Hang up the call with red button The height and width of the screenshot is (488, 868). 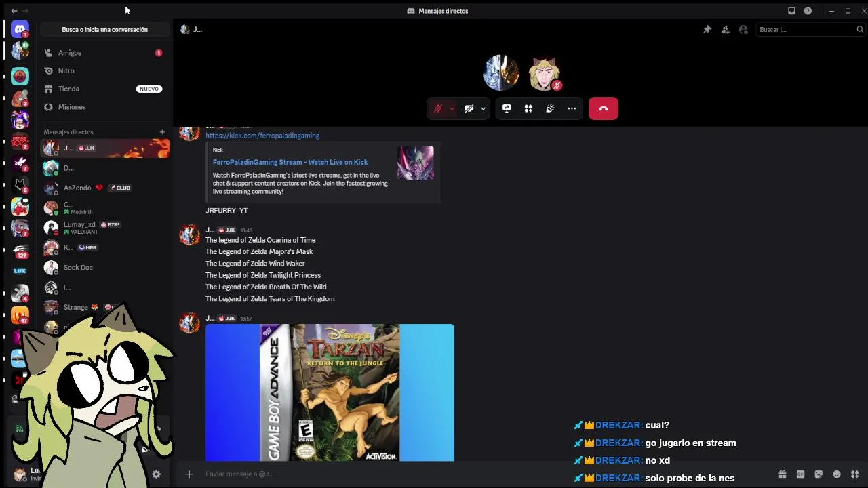[x=603, y=108]
